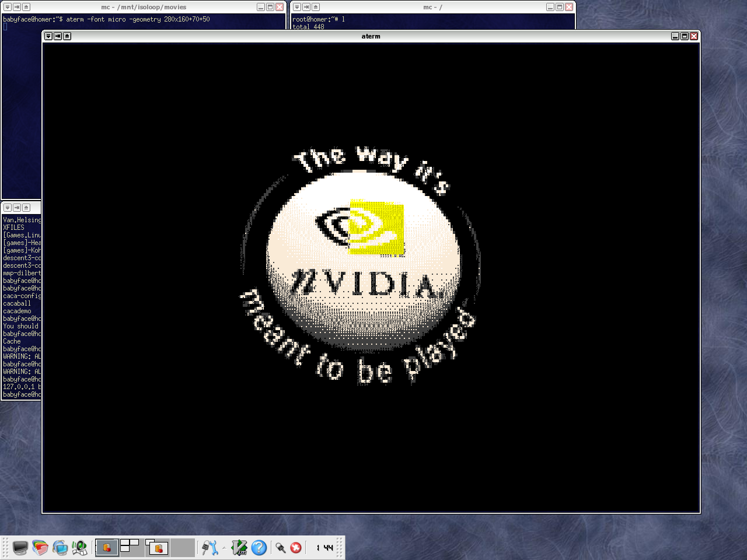Maximize the mc movies window
Image resolution: width=747 pixels, height=560 pixels.
(x=270, y=7)
